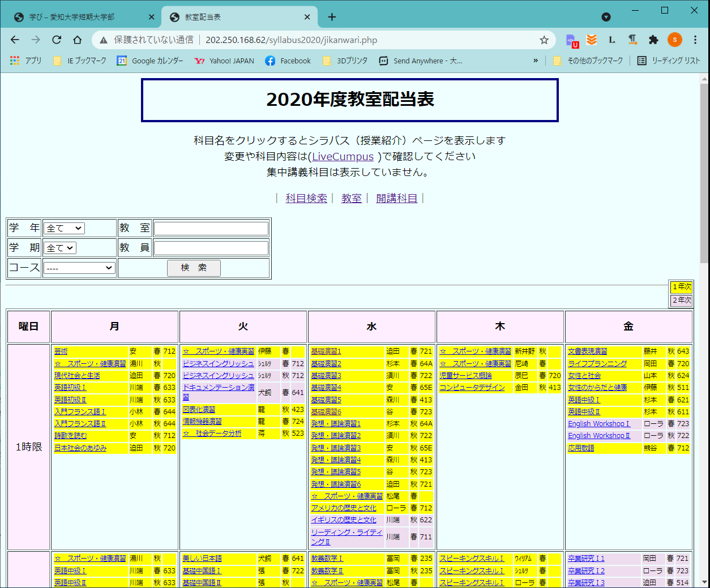Click the address bar URL
The width and height of the screenshot is (710, 588).
tap(291, 40)
